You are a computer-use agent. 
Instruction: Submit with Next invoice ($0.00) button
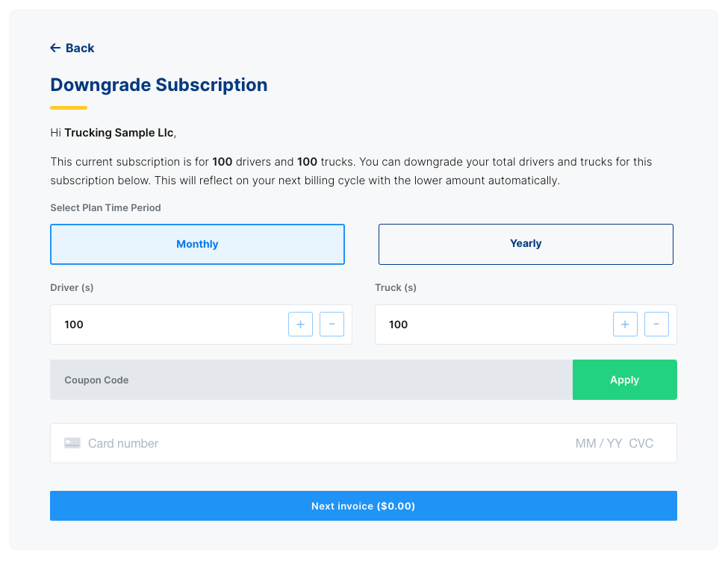[364, 506]
